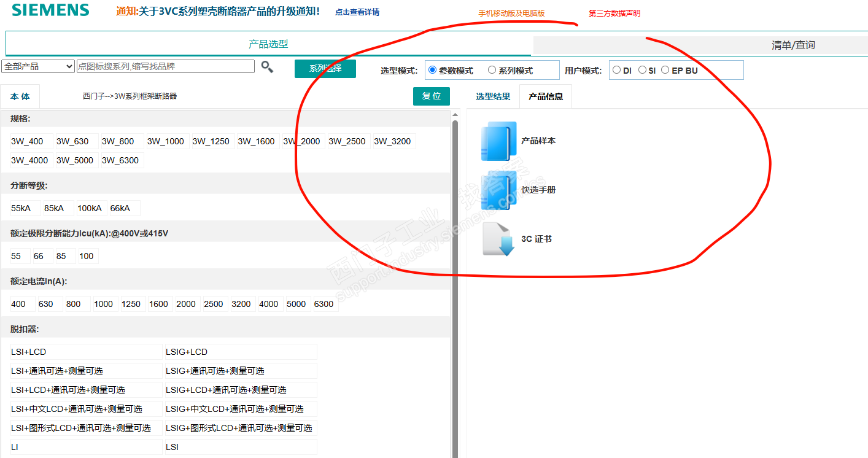Select LSIG+中文LCD+通讯可选+测量可选 trip unit
Screen dimensions: 868x458
pyautogui.click(x=241, y=409)
